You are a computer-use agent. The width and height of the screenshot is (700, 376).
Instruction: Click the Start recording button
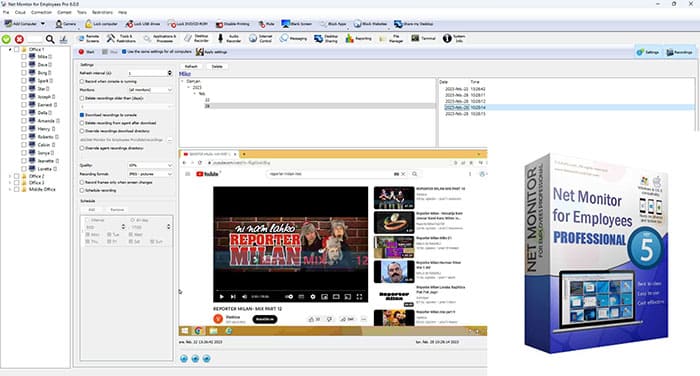[x=87, y=52]
